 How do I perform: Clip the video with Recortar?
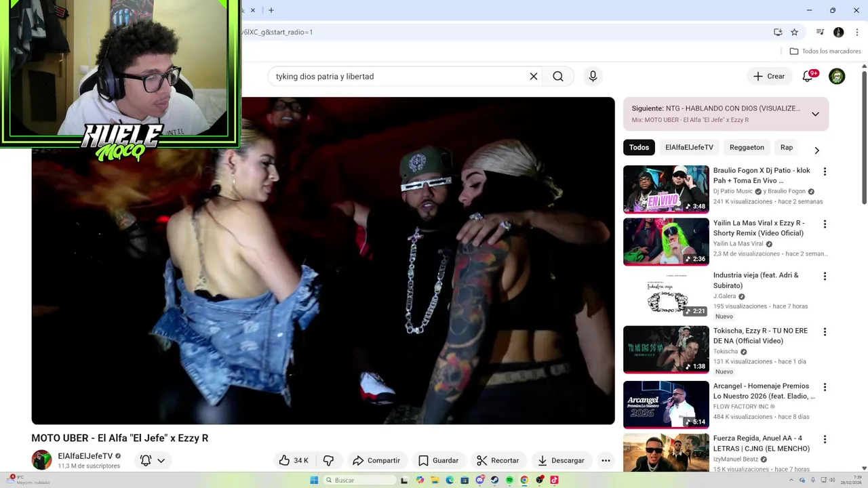tap(498, 460)
